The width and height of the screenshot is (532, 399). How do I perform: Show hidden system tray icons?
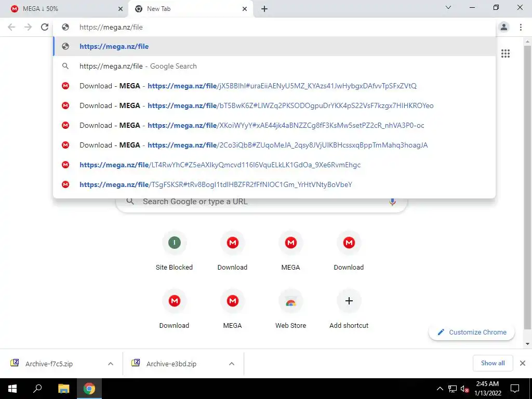pos(440,389)
